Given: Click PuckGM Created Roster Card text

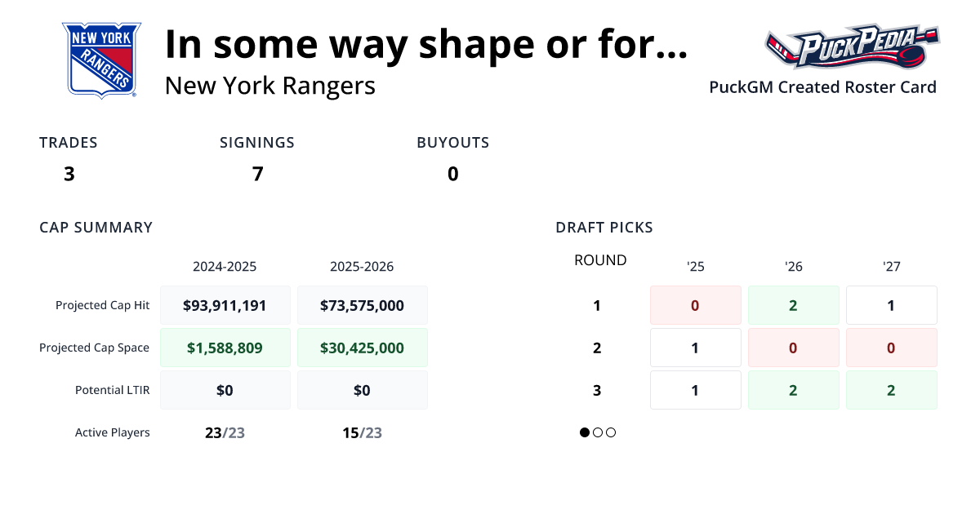Looking at the screenshot, I should [822, 87].
